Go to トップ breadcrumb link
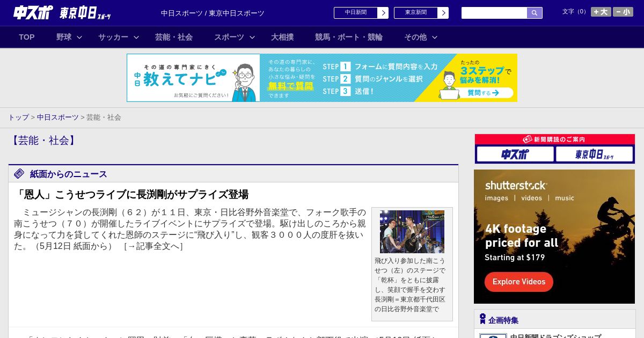Image resolution: width=644 pixels, height=338 pixels. pyautogui.click(x=18, y=117)
